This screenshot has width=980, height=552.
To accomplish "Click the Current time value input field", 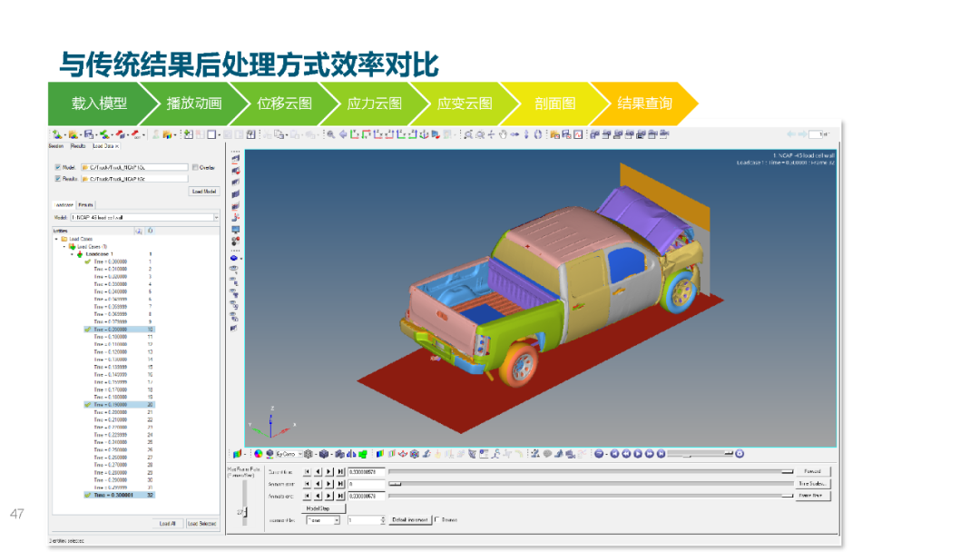I will [367, 471].
